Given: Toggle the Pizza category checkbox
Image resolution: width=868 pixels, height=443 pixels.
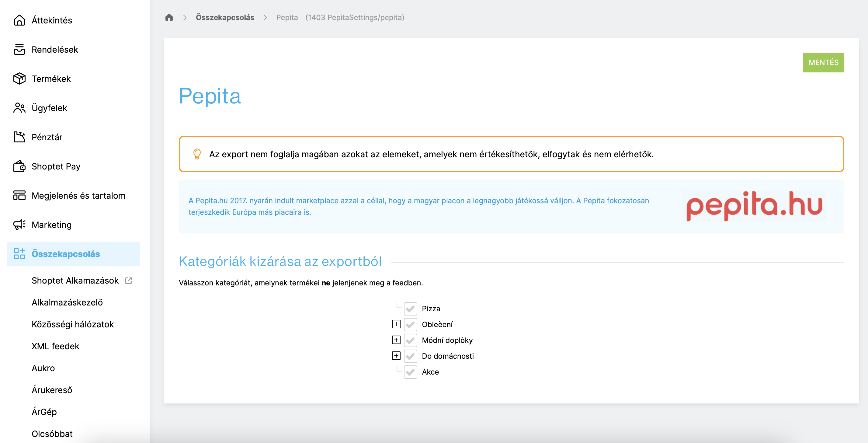Looking at the screenshot, I should 410,309.
